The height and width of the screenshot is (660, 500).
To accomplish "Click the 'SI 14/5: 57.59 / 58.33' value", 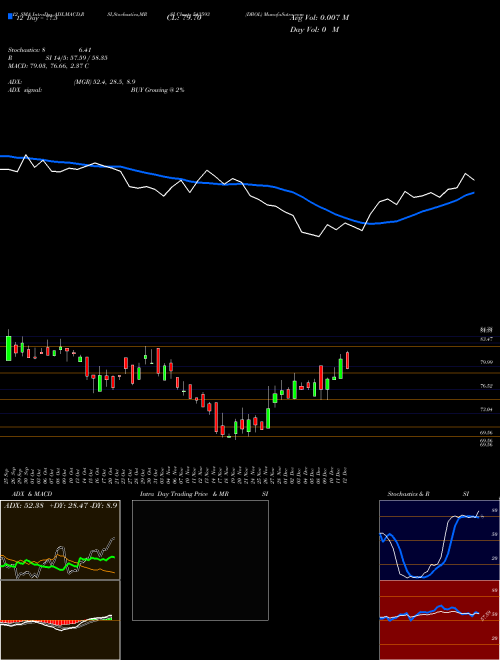I will pos(76,58).
